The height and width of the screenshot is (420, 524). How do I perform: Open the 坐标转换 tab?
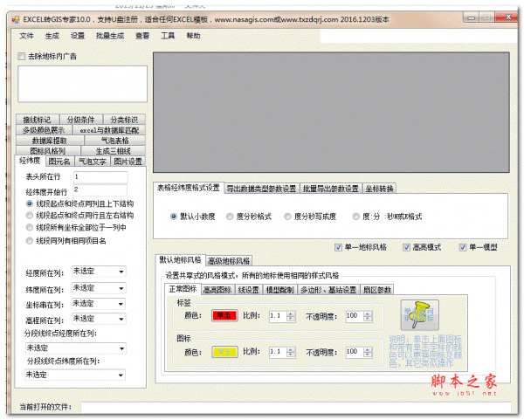coord(379,189)
